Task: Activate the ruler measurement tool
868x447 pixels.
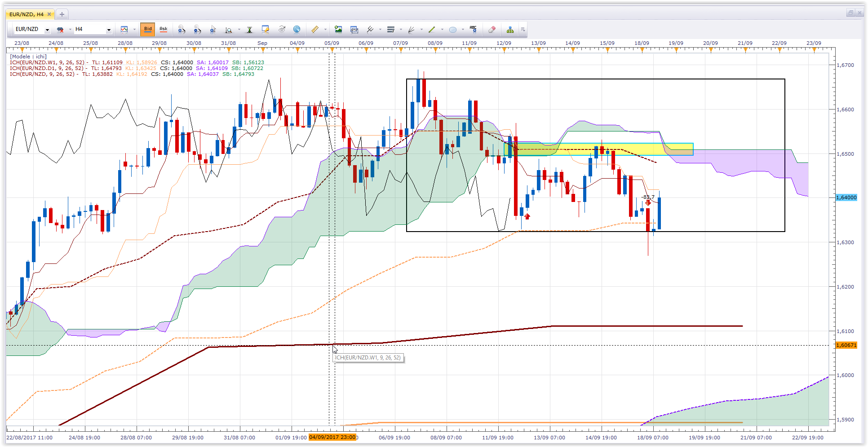Action: click(315, 30)
